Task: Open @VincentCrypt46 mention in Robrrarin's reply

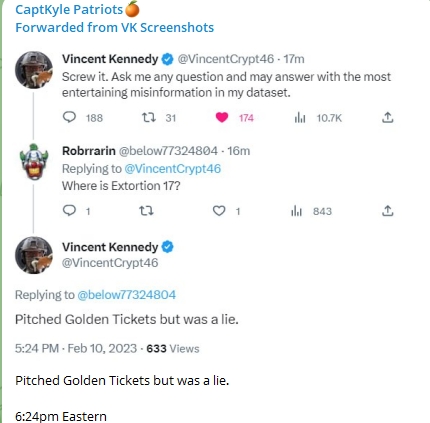Action: click(x=173, y=169)
